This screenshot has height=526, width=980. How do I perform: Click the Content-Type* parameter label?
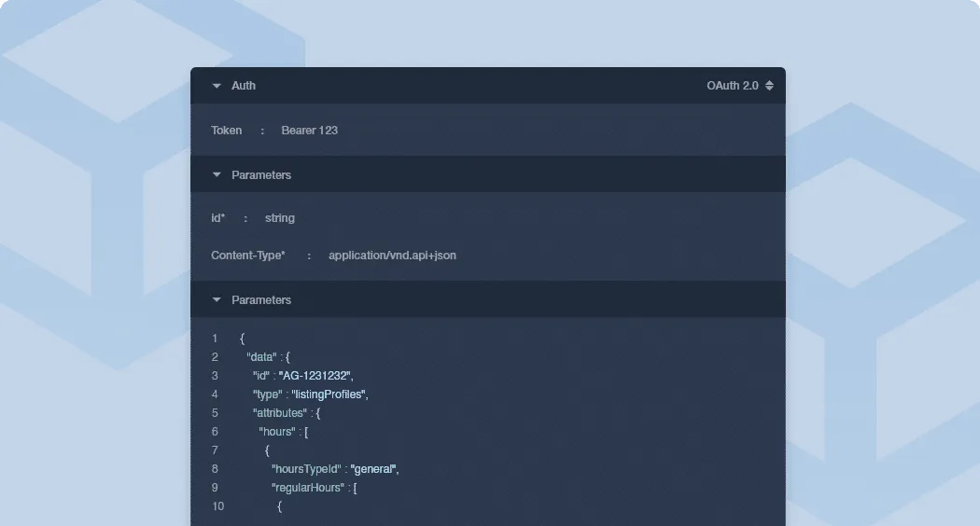[x=247, y=256]
